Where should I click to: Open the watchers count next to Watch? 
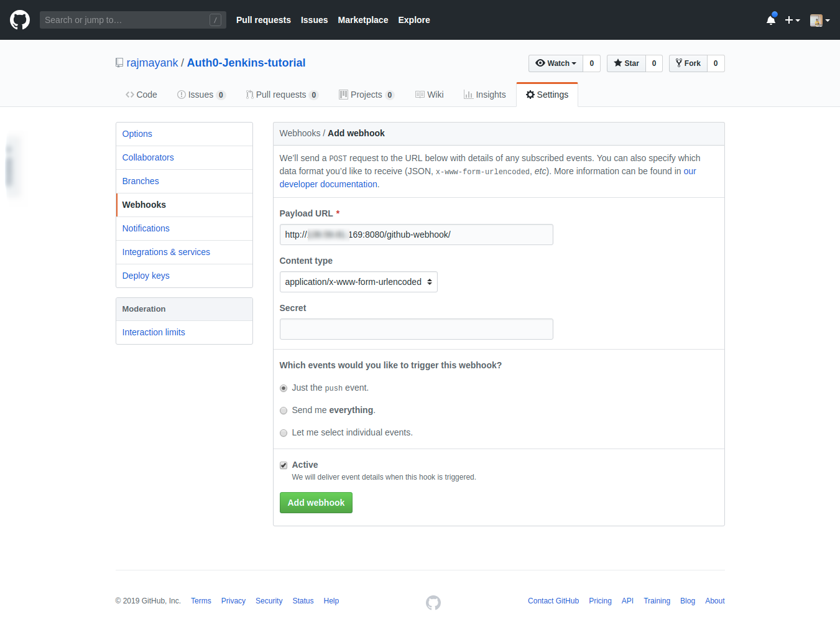[x=591, y=63]
